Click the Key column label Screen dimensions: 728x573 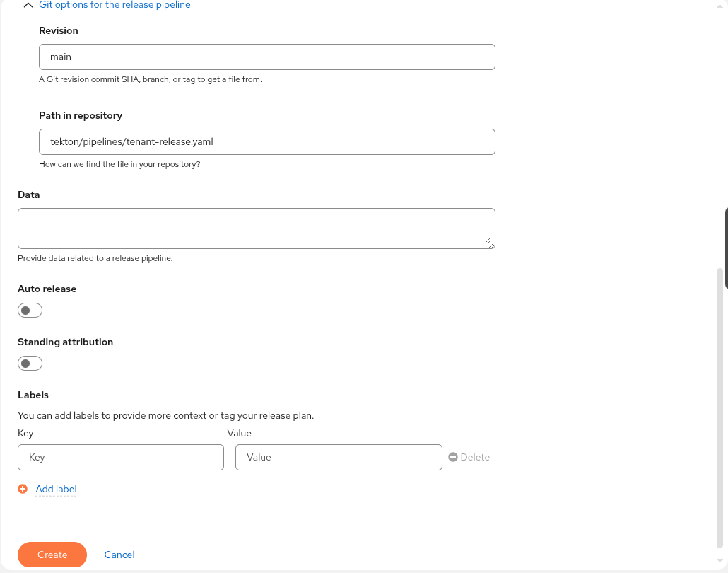[x=25, y=433]
